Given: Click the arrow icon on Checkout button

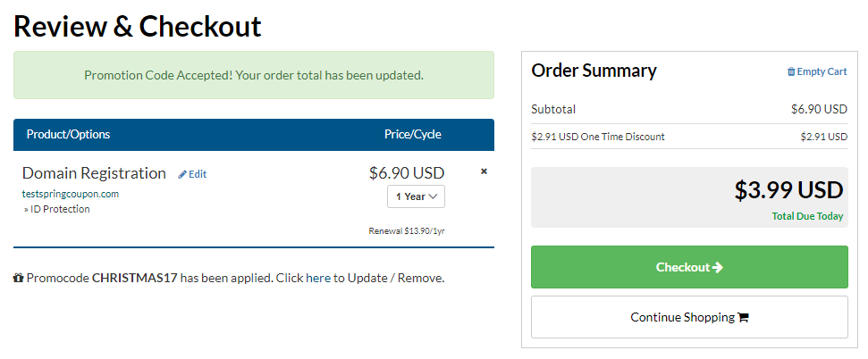Looking at the screenshot, I should [718, 267].
